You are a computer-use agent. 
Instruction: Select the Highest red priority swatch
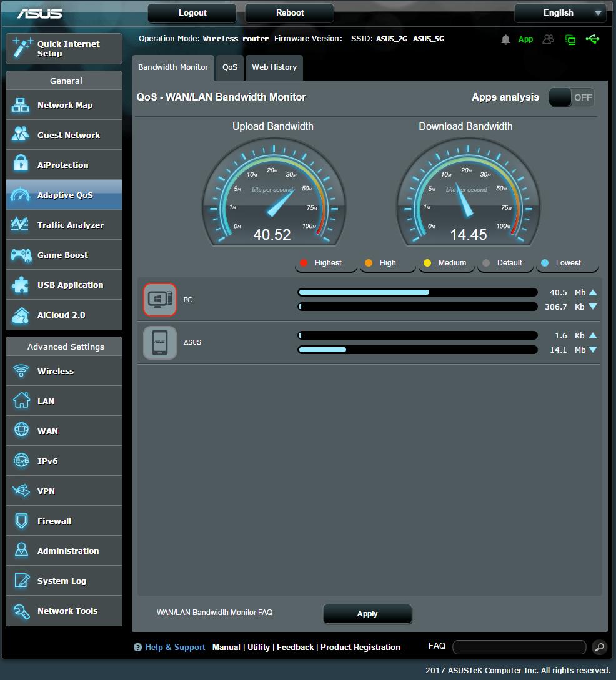(304, 263)
